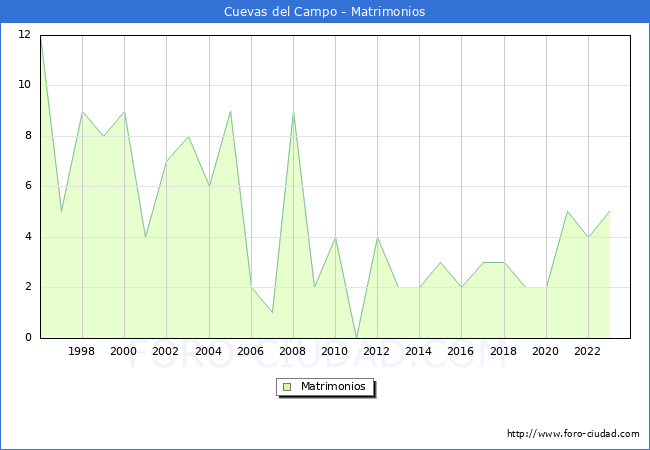Click the 2004 x-axis label
The height and width of the screenshot is (450, 650).
click(x=208, y=352)
